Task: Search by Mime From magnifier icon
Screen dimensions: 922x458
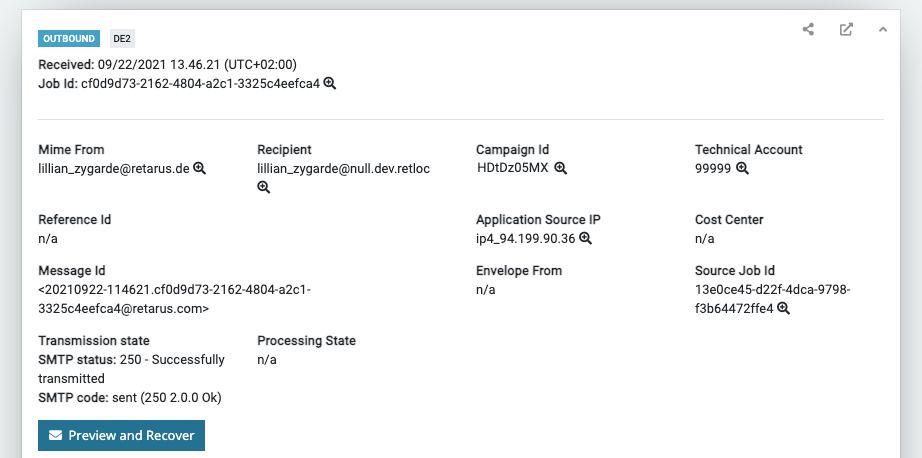Action: tap(199, 168)
